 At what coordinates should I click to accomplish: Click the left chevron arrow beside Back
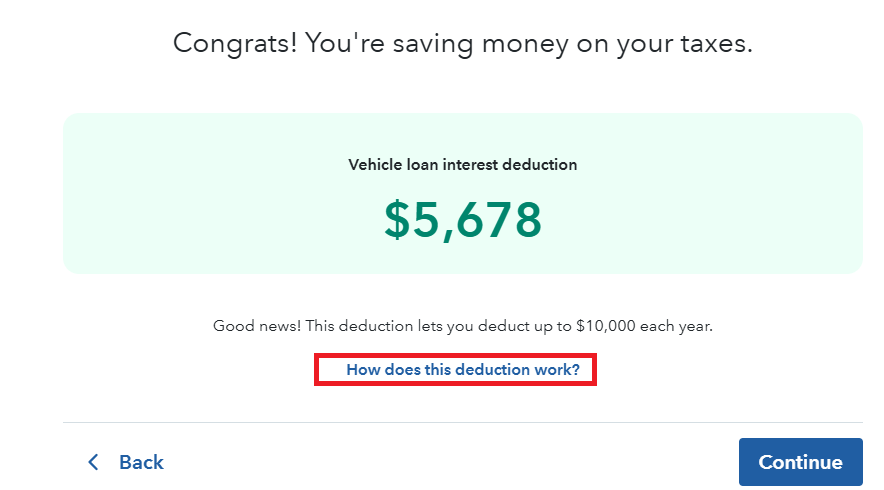pos(94,462)
